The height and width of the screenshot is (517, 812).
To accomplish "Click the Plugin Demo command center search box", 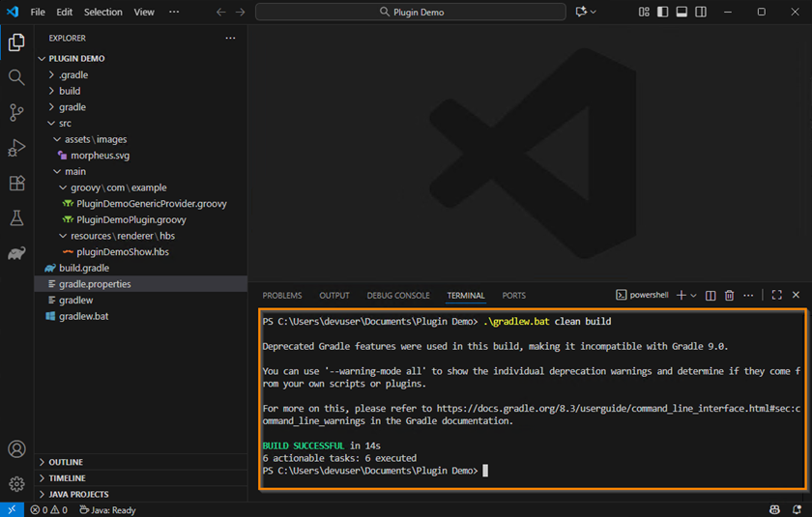I will 411,12.
